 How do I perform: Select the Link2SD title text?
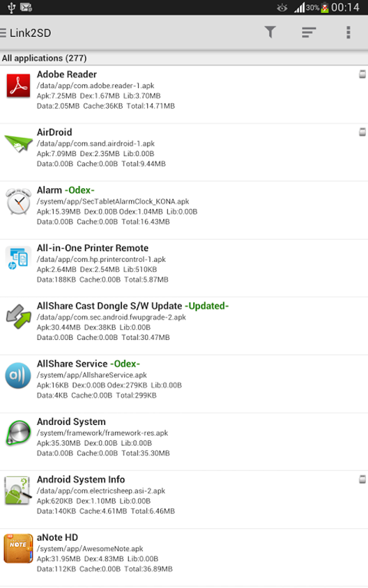click(30, 33)
